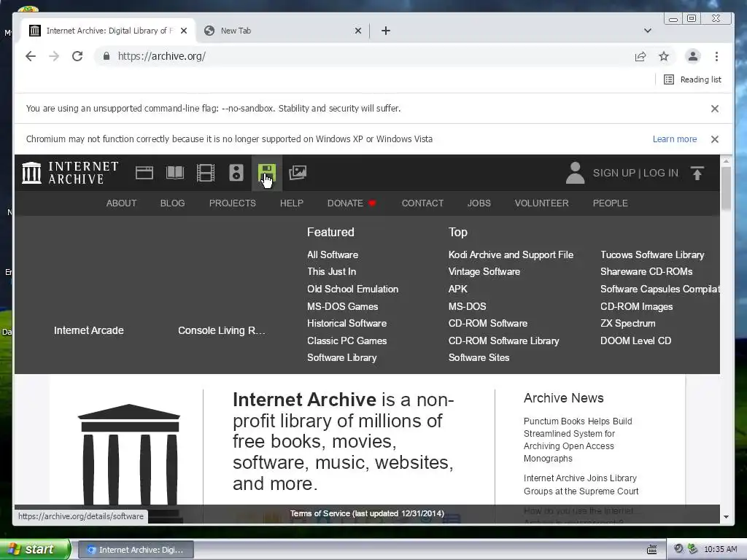Open the Video (film strip) section icon
This screenshot has height=560, width=747.
[x=205, y=173]
